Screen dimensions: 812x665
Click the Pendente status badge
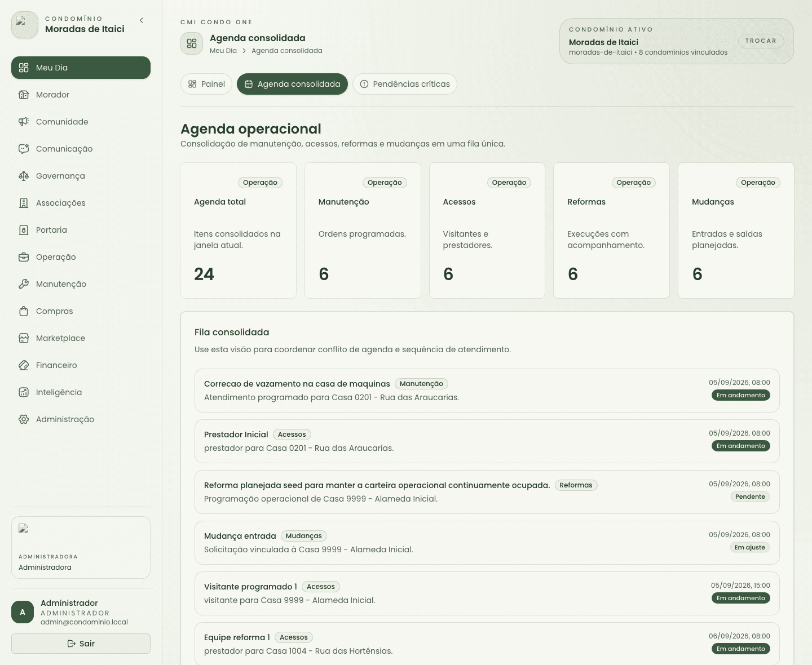[750, 496]
